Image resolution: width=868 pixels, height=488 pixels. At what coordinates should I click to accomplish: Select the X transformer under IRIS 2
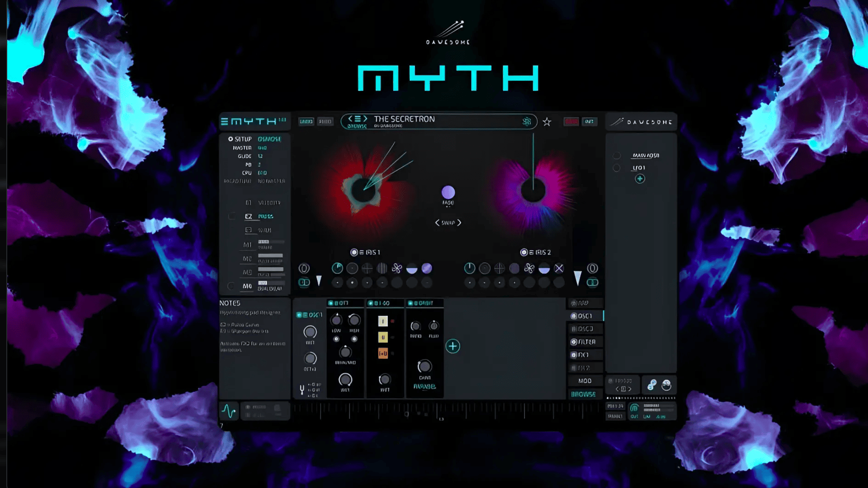(559, 268)
